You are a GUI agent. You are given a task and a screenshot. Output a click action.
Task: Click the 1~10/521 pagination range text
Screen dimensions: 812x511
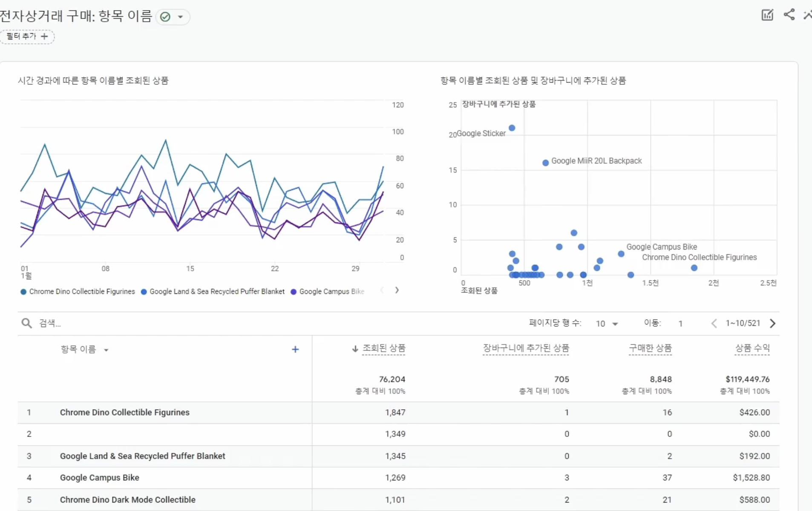point(743,324)
